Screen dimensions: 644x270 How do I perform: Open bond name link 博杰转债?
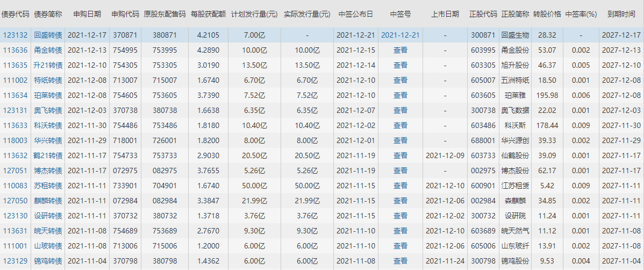pyautogui.click(x=48, y=170)
